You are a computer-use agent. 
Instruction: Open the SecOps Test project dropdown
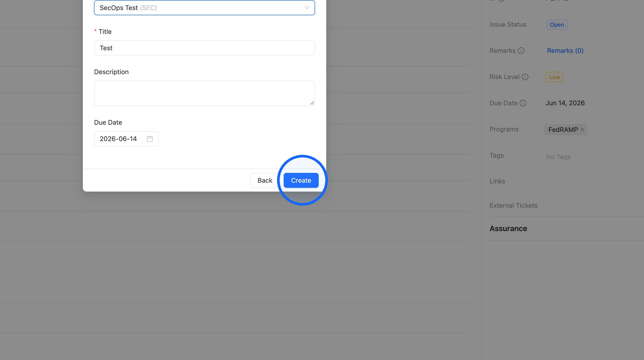[x=204, y=8]
